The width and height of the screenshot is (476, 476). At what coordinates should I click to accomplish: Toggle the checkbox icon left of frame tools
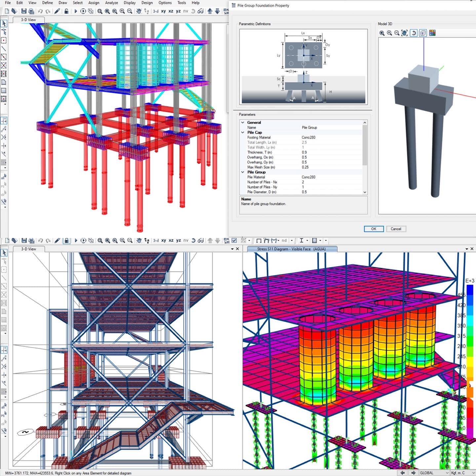coord(234,241)
